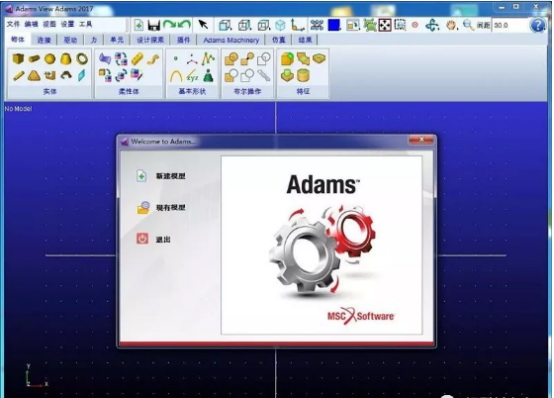Click the Select arrow cursor tool
Viewport: 554px width, 398px height.
tap(203, 25)
